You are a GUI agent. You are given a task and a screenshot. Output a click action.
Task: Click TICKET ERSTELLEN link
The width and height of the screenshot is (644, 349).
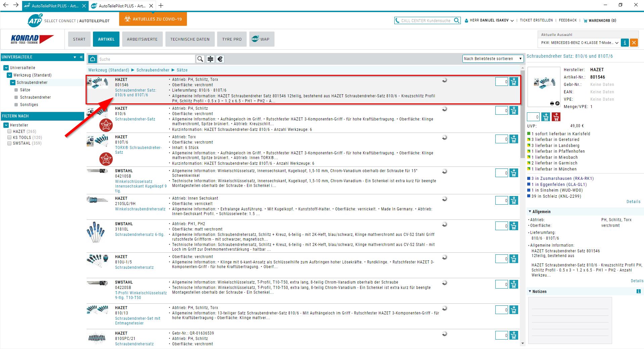click(x=536, y=20)
